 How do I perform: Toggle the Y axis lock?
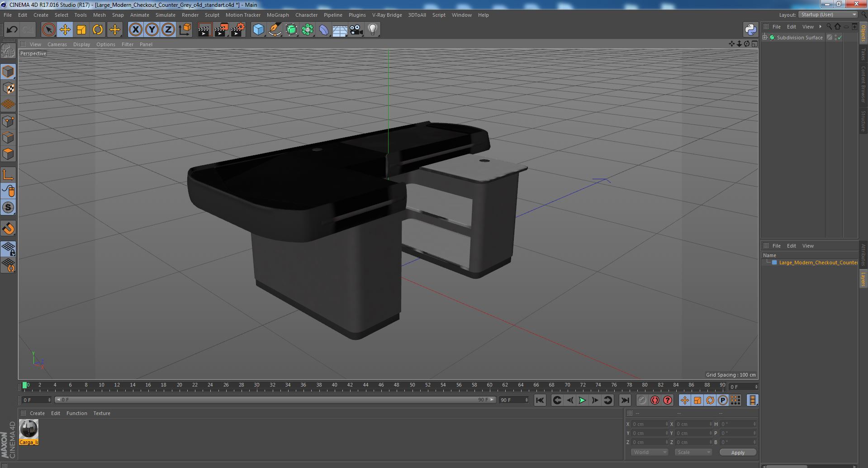152,30
